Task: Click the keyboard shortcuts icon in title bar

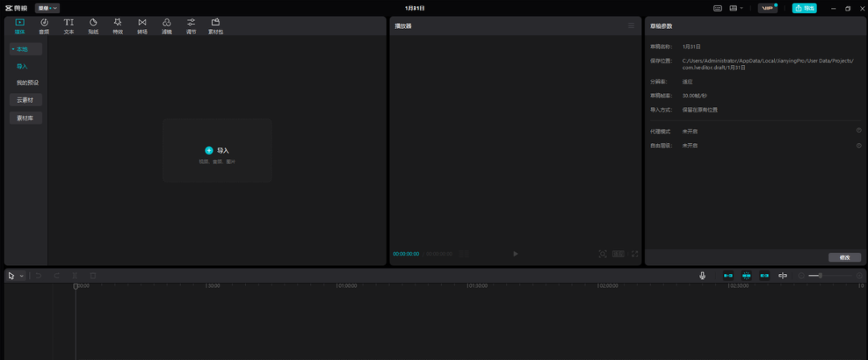Action: 718,8
